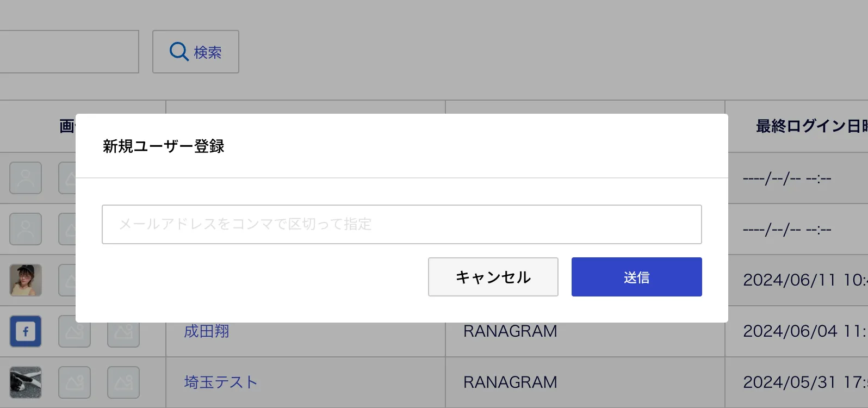
Task: Submit the dialog with the 送信 button
Action: click(x=637, y=277)
